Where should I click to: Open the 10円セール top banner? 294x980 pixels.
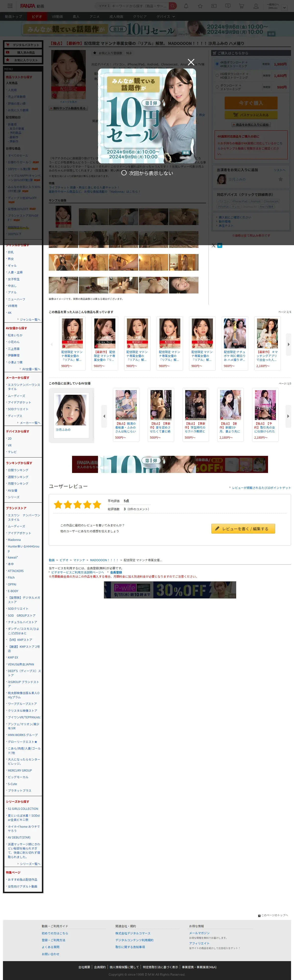(x=147, y=29)
